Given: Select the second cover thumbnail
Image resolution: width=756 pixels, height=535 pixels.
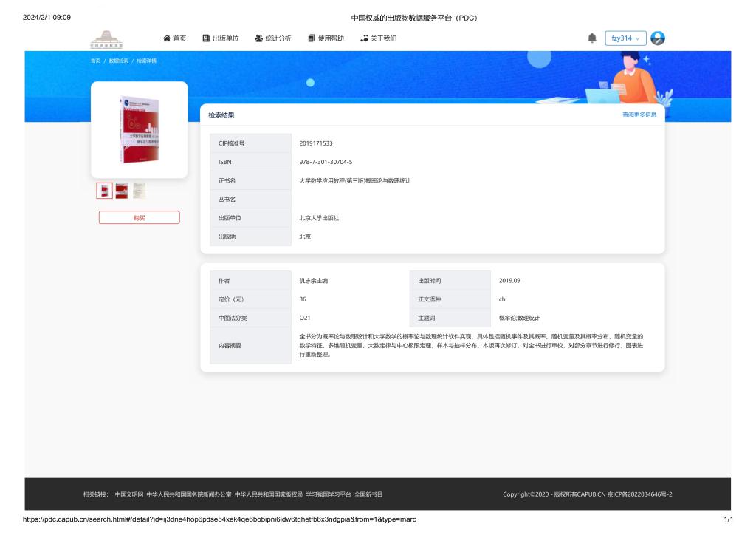Looking at the screenshot, I should tap(122, 191).
